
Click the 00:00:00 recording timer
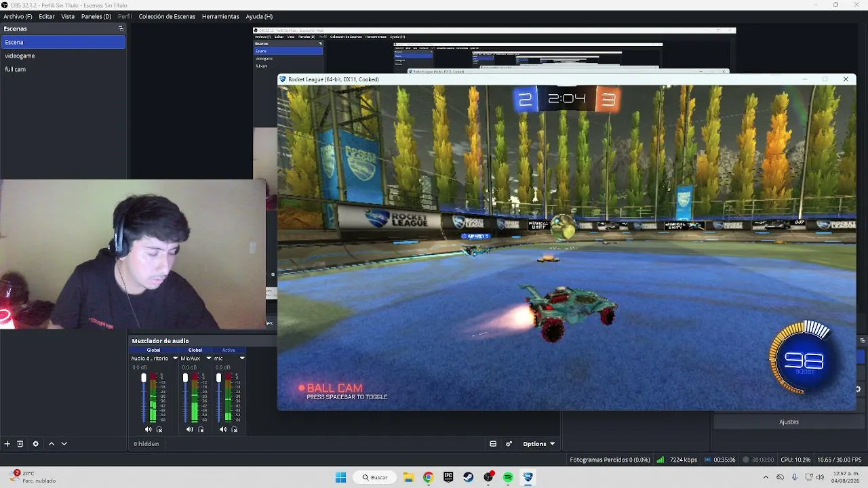763,460
